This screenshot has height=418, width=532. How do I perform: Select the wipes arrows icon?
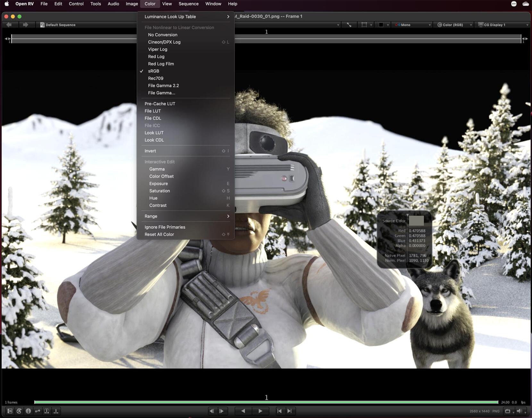37,411
